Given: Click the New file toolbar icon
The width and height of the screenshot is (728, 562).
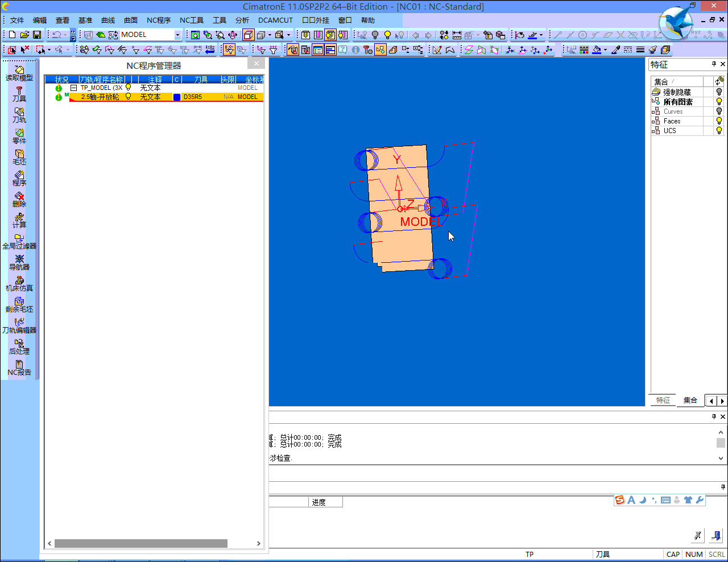Looking at the screenshot, I should (13, 35).
